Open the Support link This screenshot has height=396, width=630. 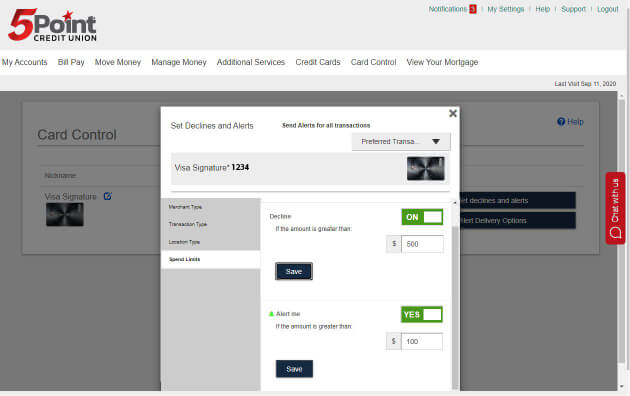[x=573, y=9]
